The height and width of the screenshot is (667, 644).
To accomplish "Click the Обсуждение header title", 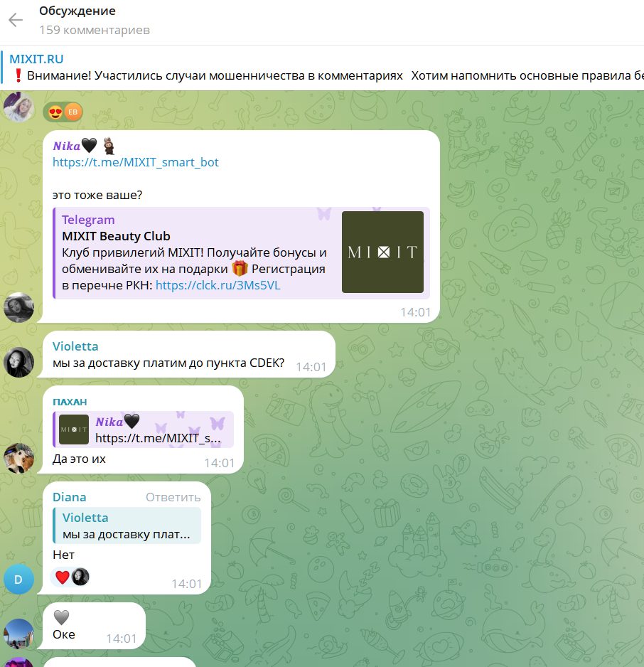I will [77, 11].
